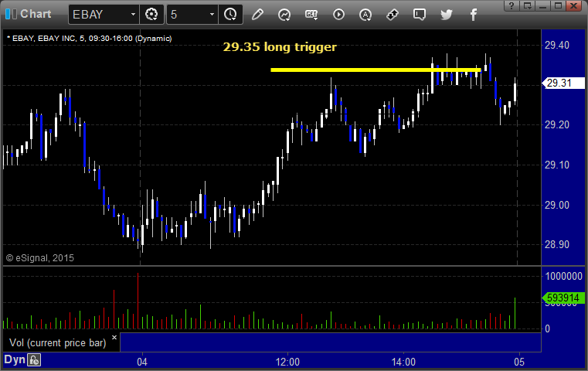The height and width of the screenshot is (371, 588).
Task: Open the chat comment bubble icon
Action: click(x=420, y=15)
